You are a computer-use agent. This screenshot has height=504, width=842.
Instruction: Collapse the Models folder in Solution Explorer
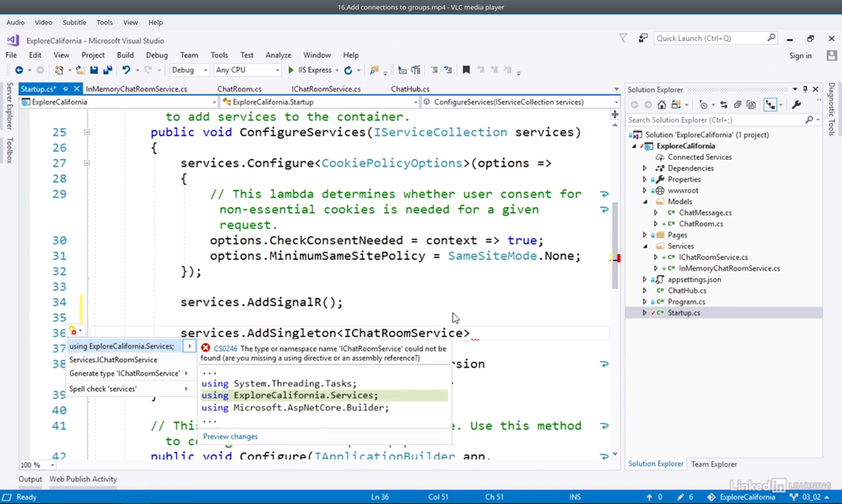[645, 202]
